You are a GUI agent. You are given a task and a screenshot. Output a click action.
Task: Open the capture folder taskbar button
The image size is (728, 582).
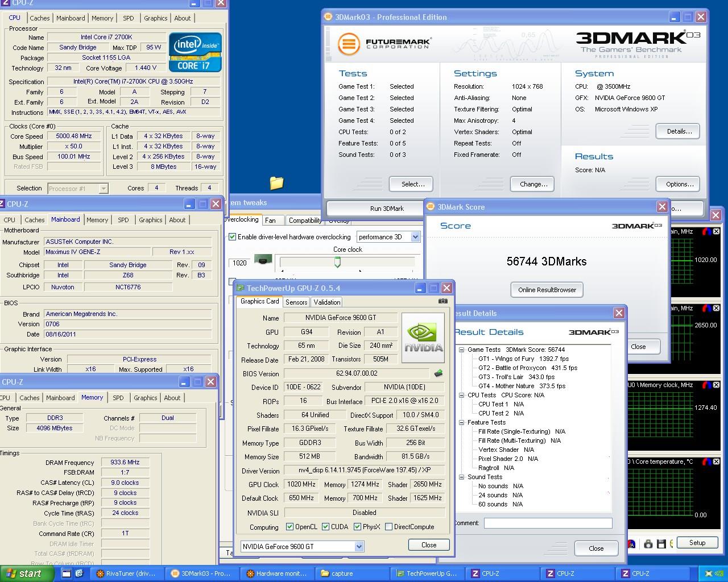[x=352, y=573]
